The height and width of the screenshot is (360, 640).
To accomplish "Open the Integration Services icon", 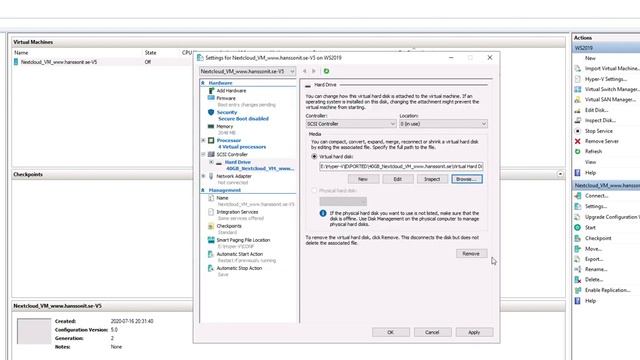I will (x=211, y=212).
